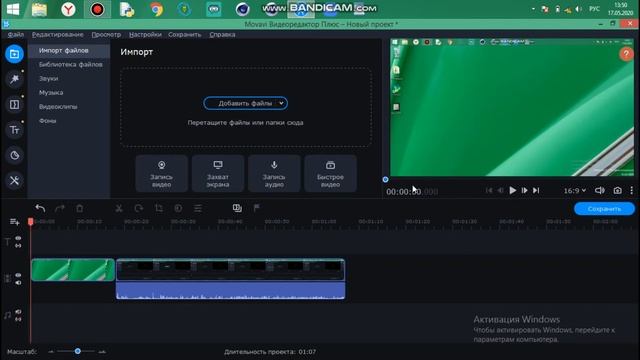Screen dimensions: 640x360
Task: Open Windows Start button
Action: tap(13, 9)
